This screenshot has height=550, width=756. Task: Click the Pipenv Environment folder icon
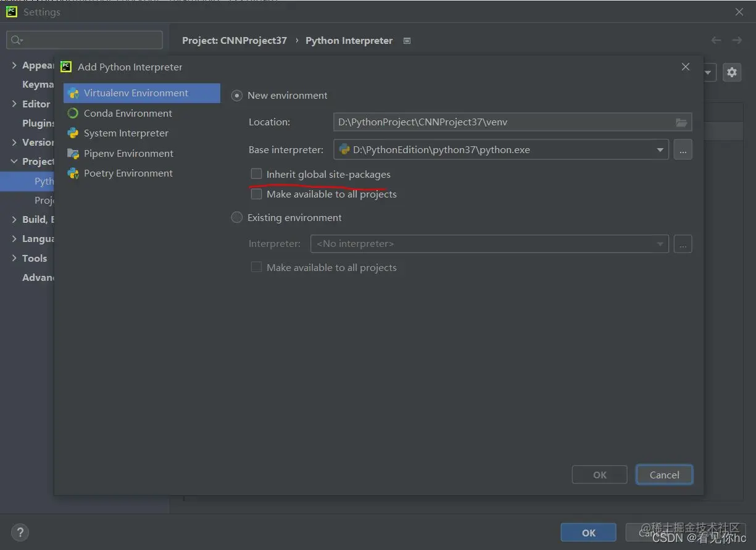tap(73, 154)
